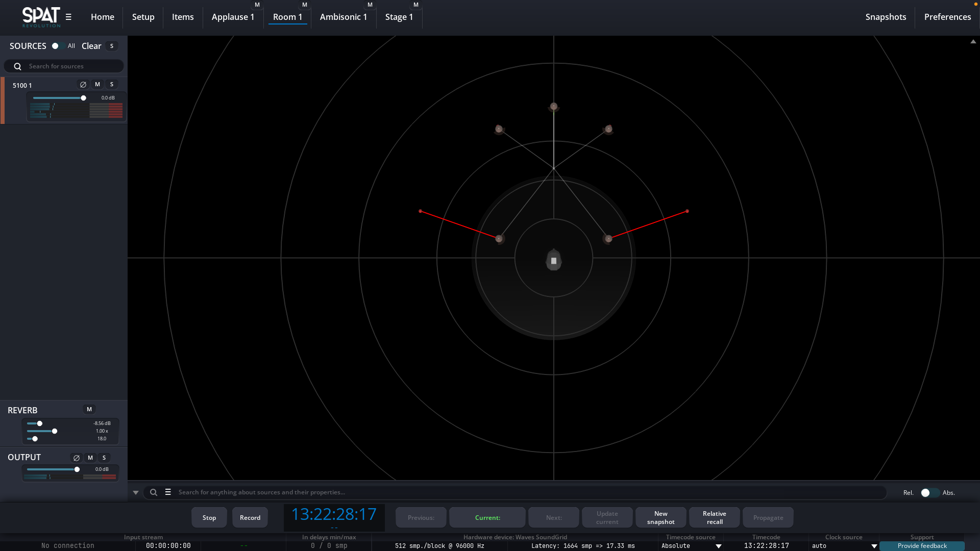The image size is (980, 551).
Task: Click the SPAT Revolution logo
Action: tap(41, 17)
